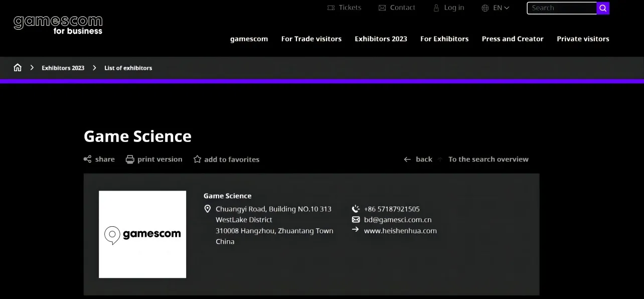Click the bold Game Science card title
Viewport: 644px width, 299px height.
pos(228,196)
